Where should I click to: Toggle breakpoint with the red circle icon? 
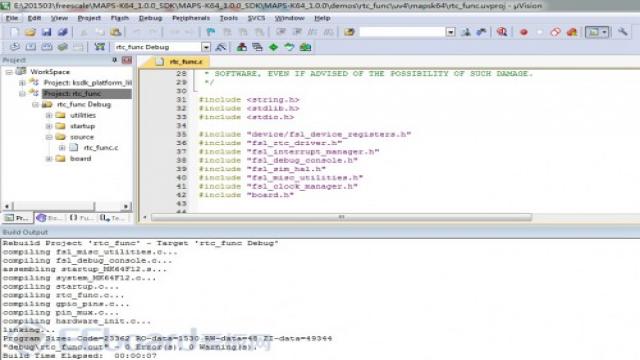[523, 32]
